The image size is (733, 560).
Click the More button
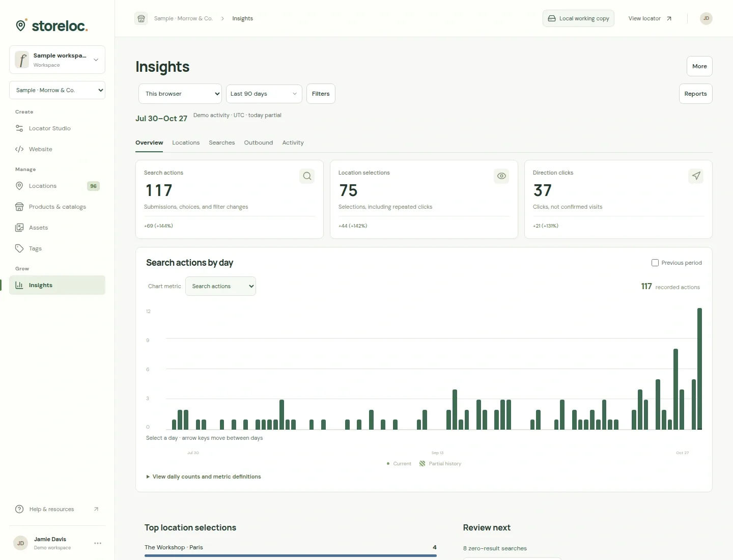[699, 66]
